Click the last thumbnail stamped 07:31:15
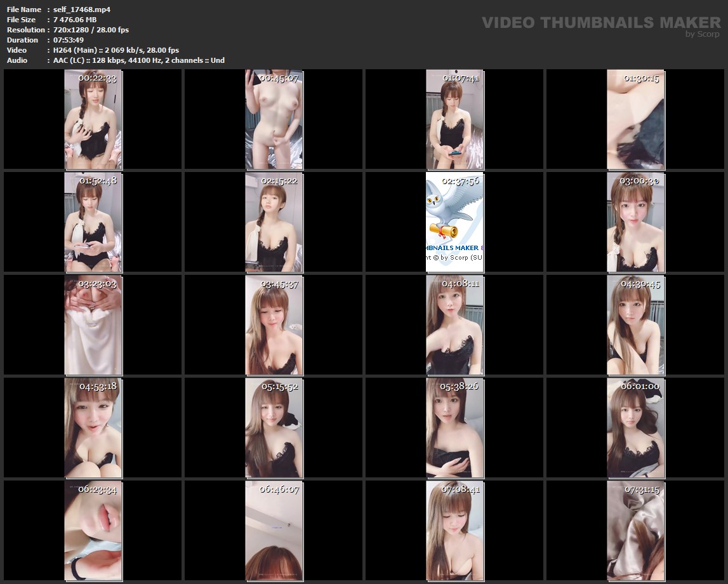The height and width of the screenshot is (584, 728). pos(636,531)
